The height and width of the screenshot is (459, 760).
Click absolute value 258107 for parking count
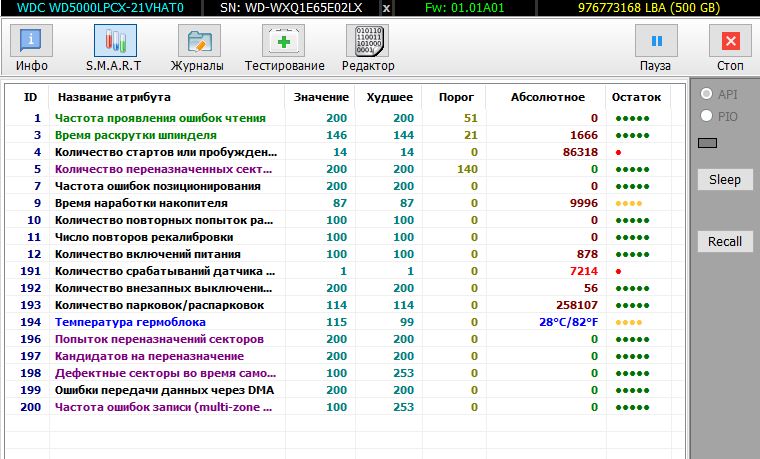(x=577, y=305)
